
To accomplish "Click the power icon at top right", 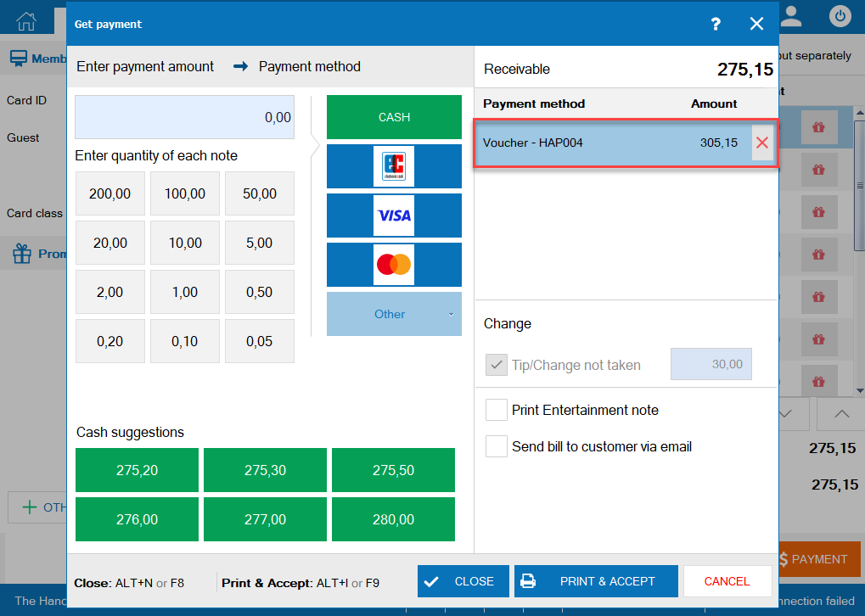I will tap(840, 15).
